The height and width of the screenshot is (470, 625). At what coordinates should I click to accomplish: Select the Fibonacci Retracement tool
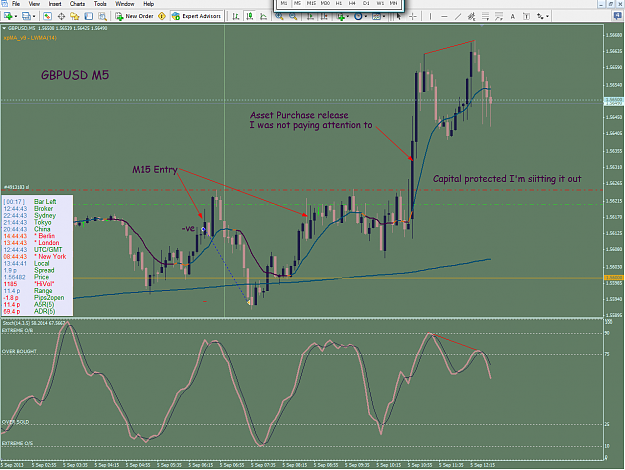click(x=485, y=16)
